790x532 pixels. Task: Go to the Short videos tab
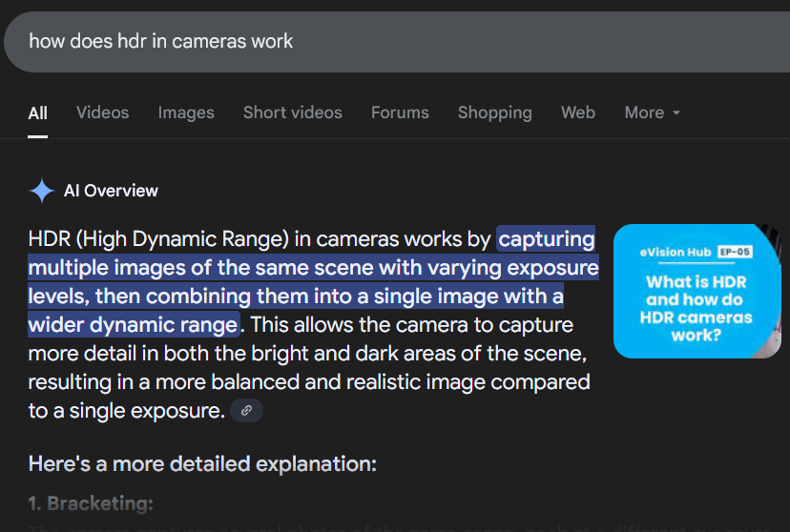click(293, 113)
